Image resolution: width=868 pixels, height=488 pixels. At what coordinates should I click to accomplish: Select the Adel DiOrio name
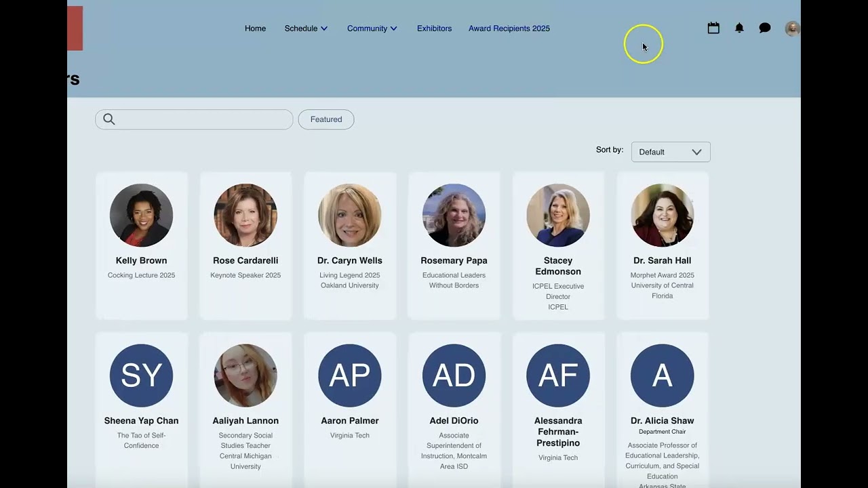(x=454, y=421)
